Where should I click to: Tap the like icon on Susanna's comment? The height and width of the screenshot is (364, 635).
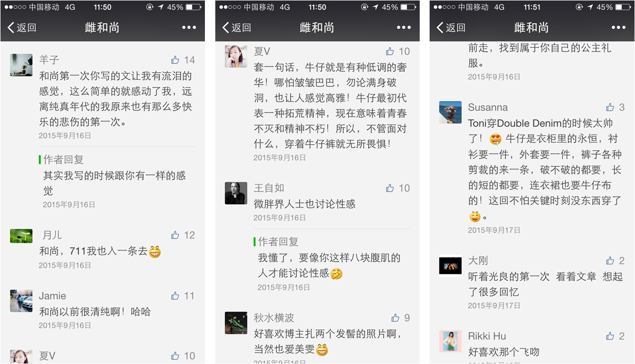click(x=610, y=107)
